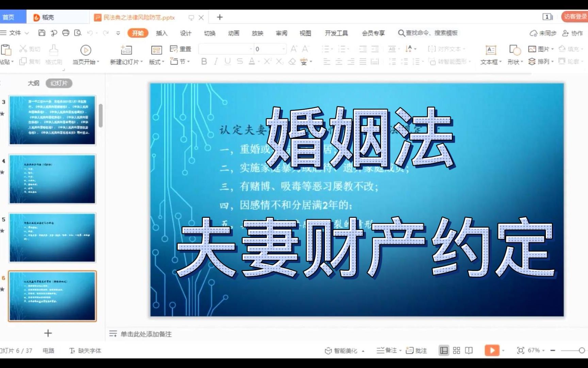Toggle the Notes (备注) pane

tap(387, 350)
